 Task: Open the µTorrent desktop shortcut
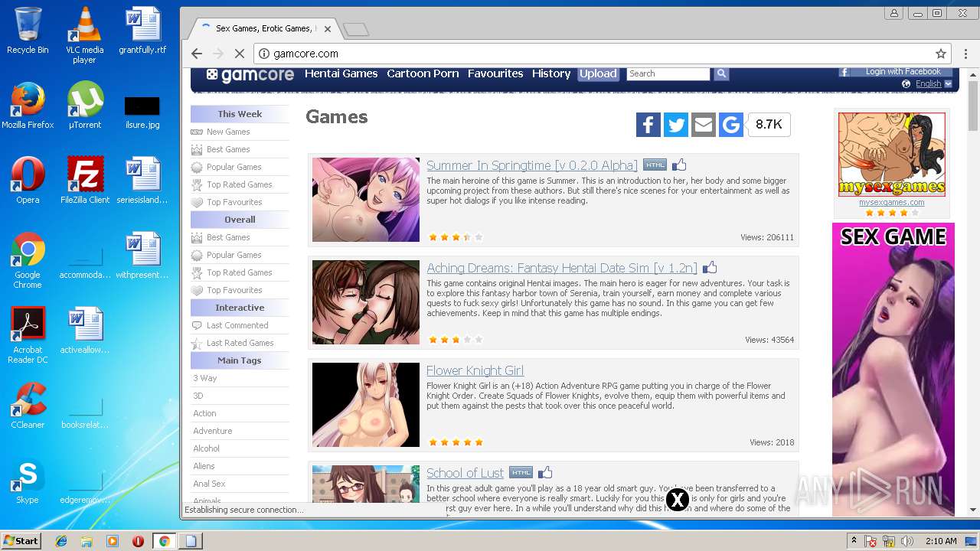coord(84,105)
